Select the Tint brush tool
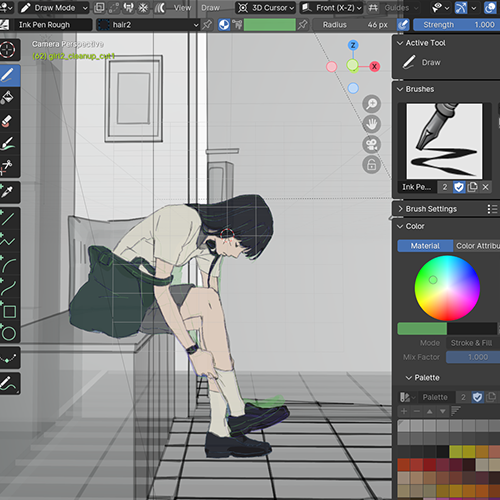The height and width of the screenshot is (500, 500). tap(8, 143)
